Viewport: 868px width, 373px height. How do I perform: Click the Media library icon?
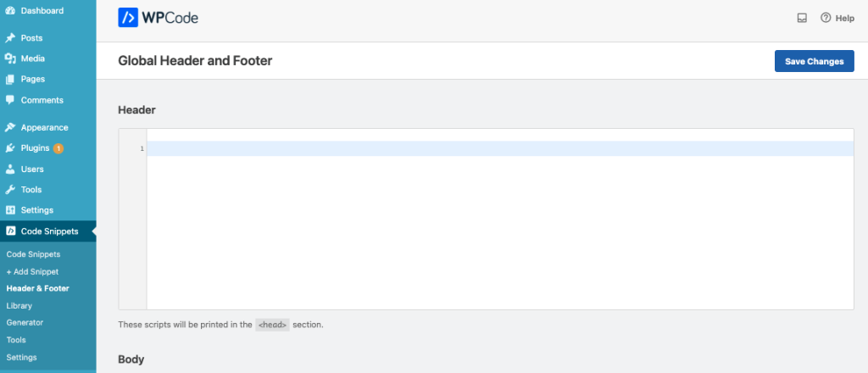point(10,58)
